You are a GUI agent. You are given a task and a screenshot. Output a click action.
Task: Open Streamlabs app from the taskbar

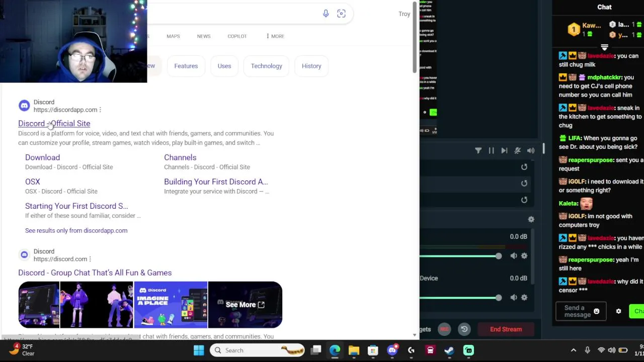(x=468, y=350)
